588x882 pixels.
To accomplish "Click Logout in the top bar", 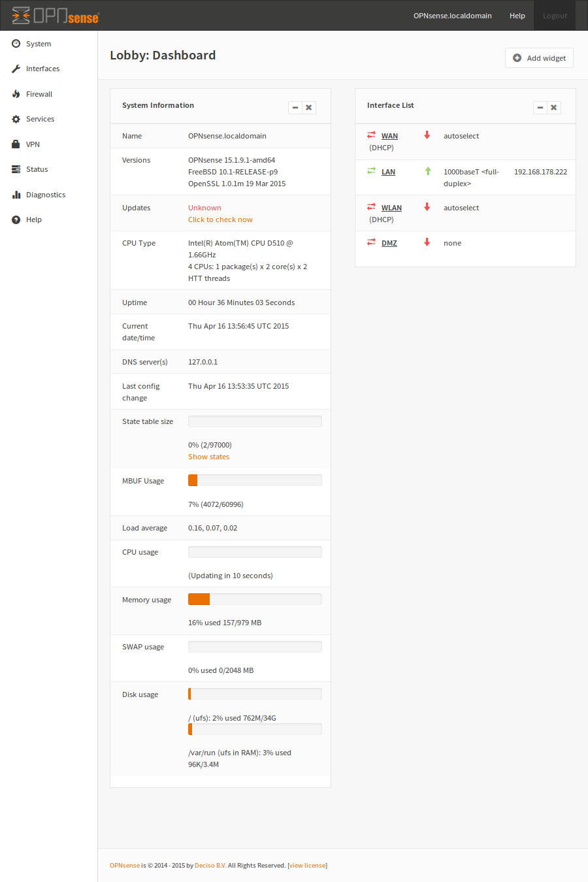I will coord(555,16).
